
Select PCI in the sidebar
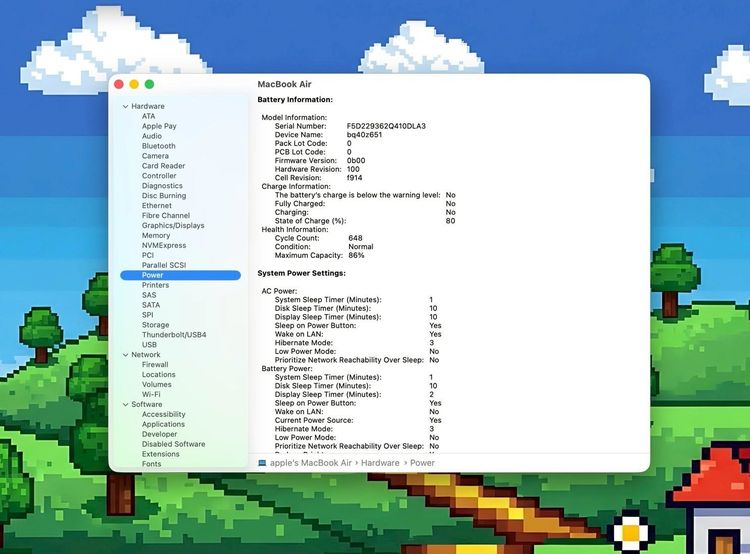click(x=147, y=255)
